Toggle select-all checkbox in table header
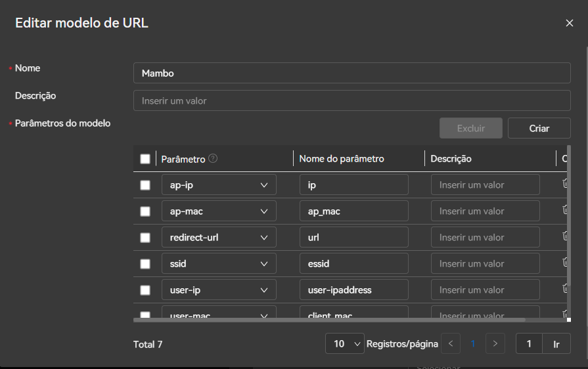 click(x=145, y=159)
